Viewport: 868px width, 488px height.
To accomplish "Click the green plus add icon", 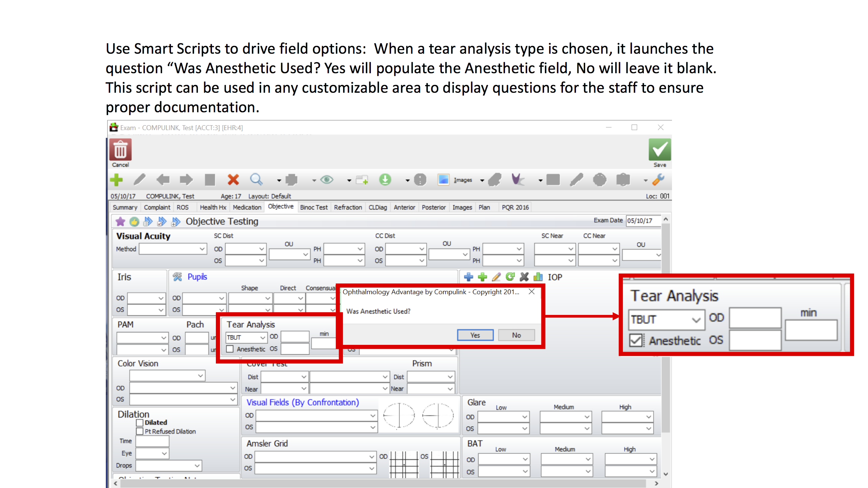I will point(117,180).
